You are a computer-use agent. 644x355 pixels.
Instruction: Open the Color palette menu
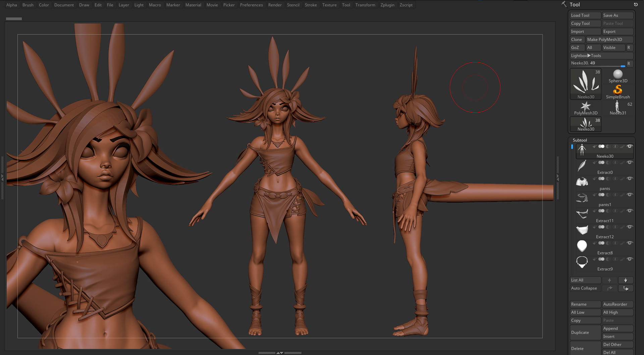point(44,5)
